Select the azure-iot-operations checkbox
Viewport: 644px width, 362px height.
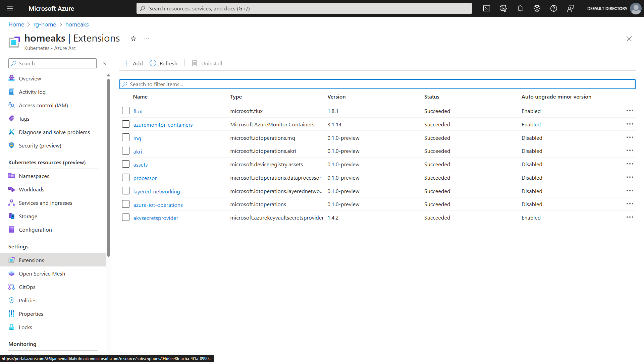click(x=126, y=204)
